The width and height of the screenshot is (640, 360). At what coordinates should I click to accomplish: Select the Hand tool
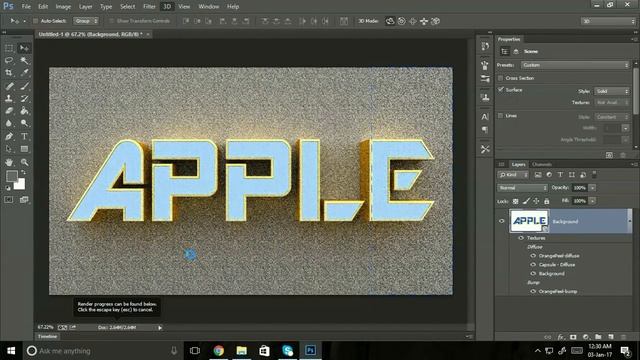click(9, 162)
